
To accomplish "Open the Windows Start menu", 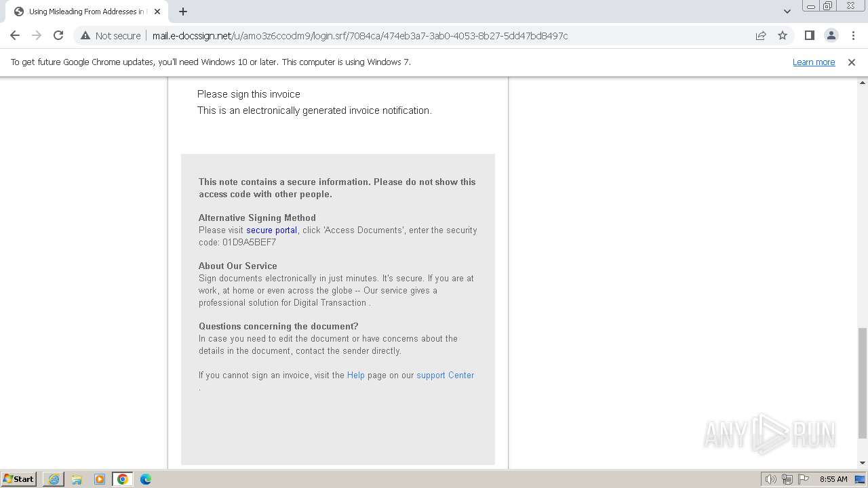I will tap(19, 479).
